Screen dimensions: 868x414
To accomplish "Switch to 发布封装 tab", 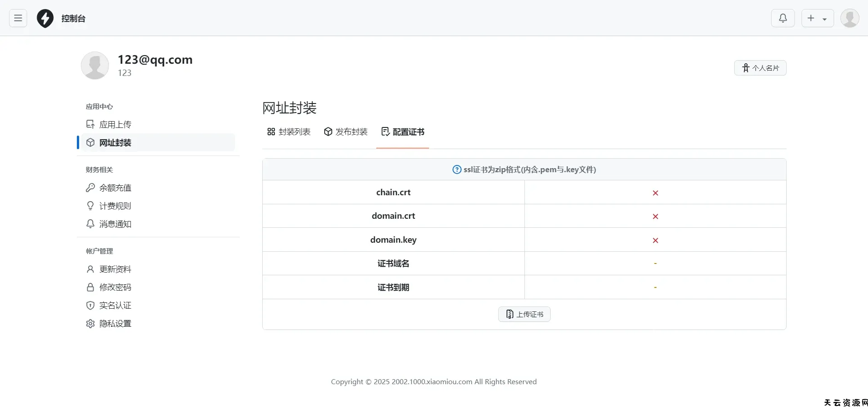I will click(346, 132).
